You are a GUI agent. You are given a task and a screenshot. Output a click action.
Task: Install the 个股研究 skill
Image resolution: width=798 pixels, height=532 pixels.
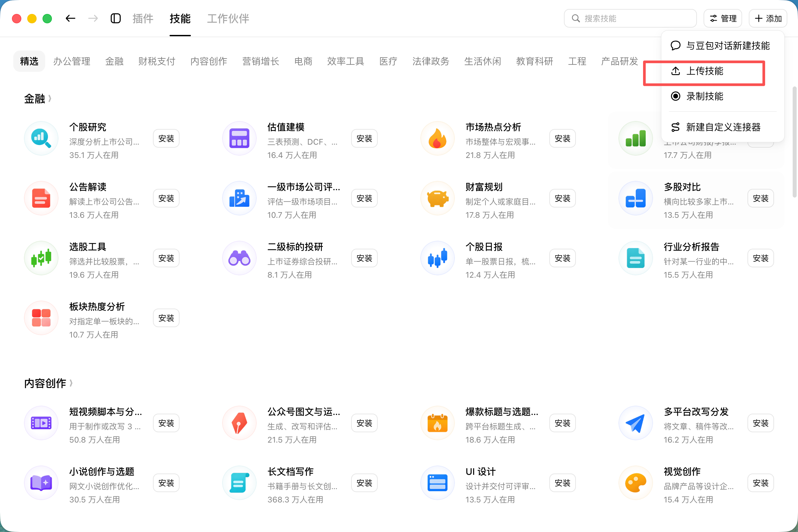[166, 138]
